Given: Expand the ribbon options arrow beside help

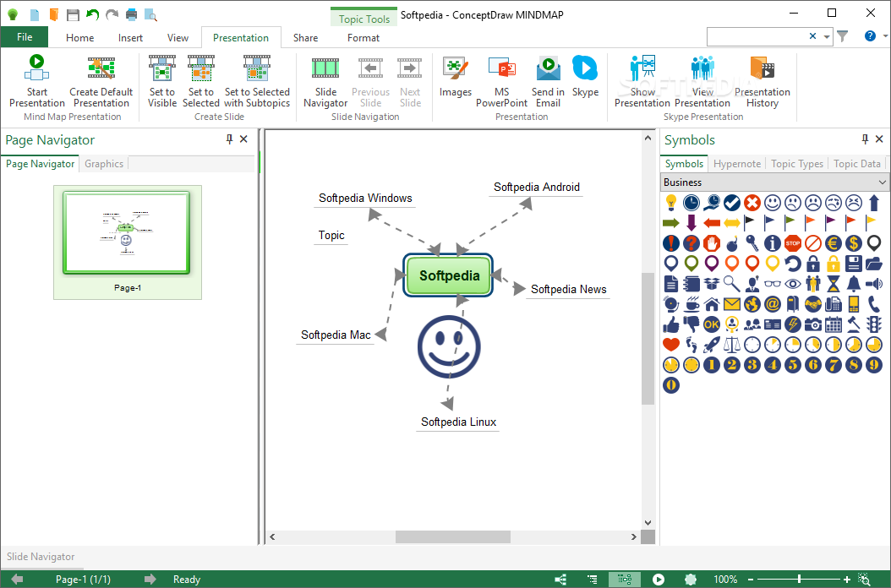Looking at the screenshot, I should coord(885,35).
